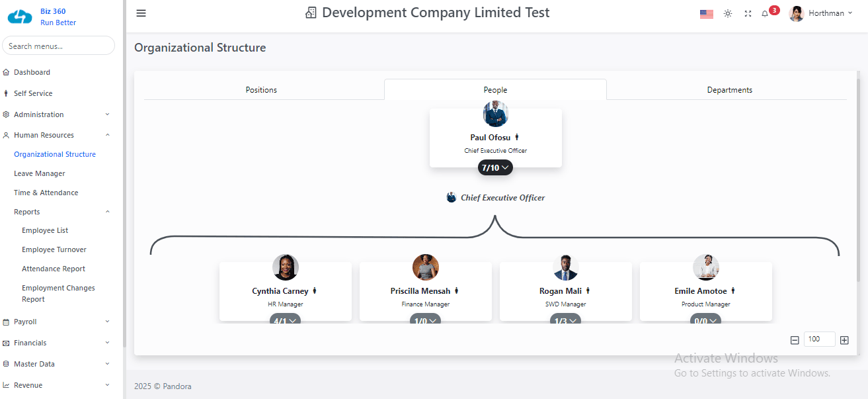Click person icon beside Cynthia Carney

pos(315,290)
